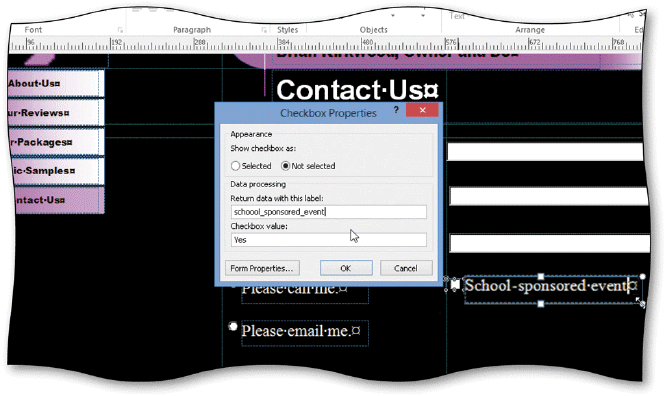This screenshot has width=665, height=396.
Task: Close the Checkbox Properties dialog
Action: point(422,110)
